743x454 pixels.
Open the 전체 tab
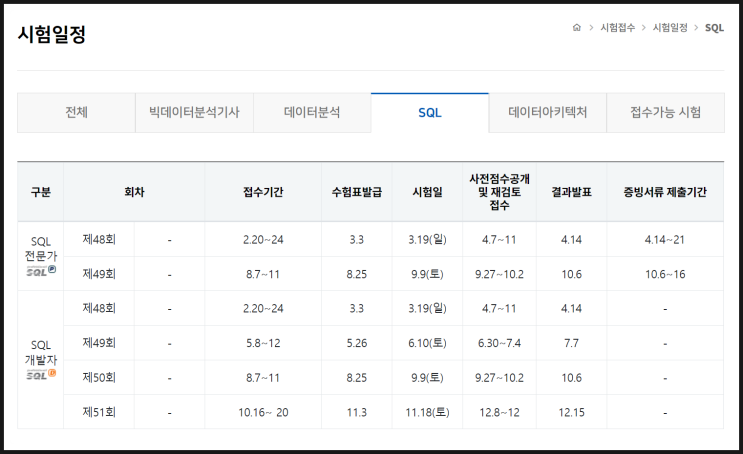tap(76, 113)
